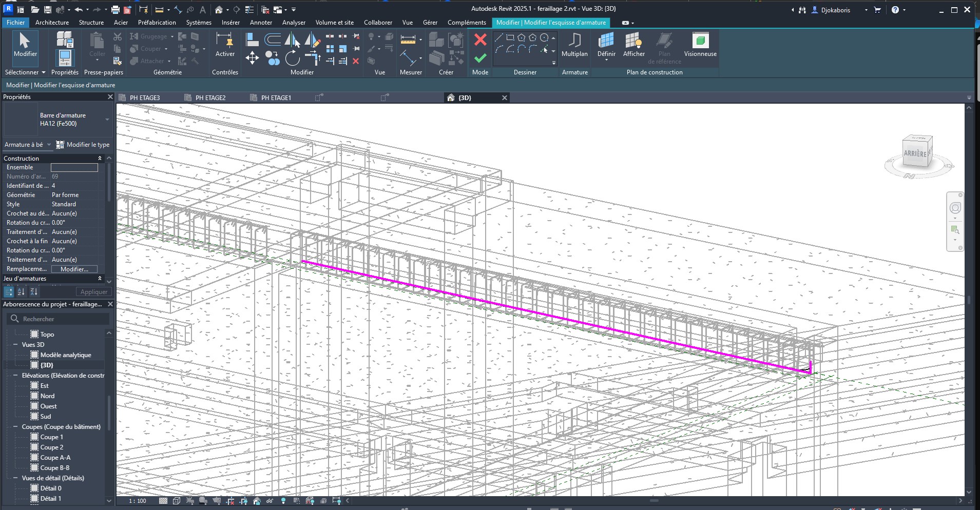Open the Visionneuse tool in Armature panel

pyautogui.click(x=700, y=45)
